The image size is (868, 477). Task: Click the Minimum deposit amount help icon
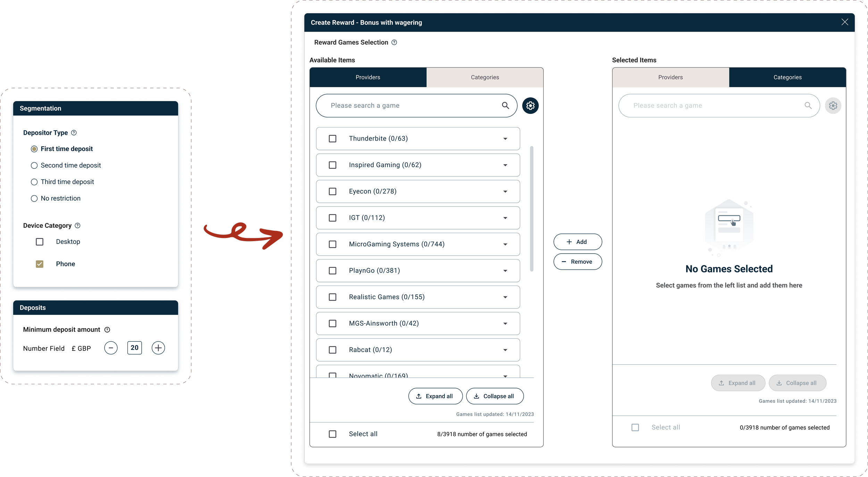[x=107, y=330]
